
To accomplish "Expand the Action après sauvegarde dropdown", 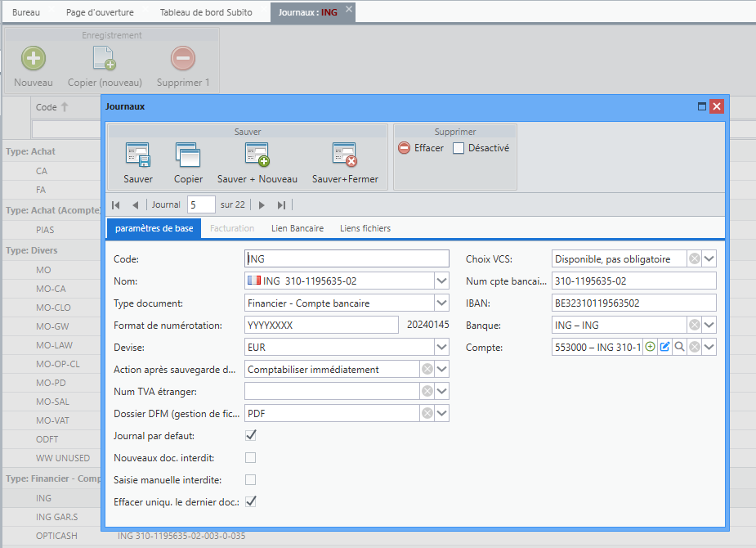I will tap(441, 370).
